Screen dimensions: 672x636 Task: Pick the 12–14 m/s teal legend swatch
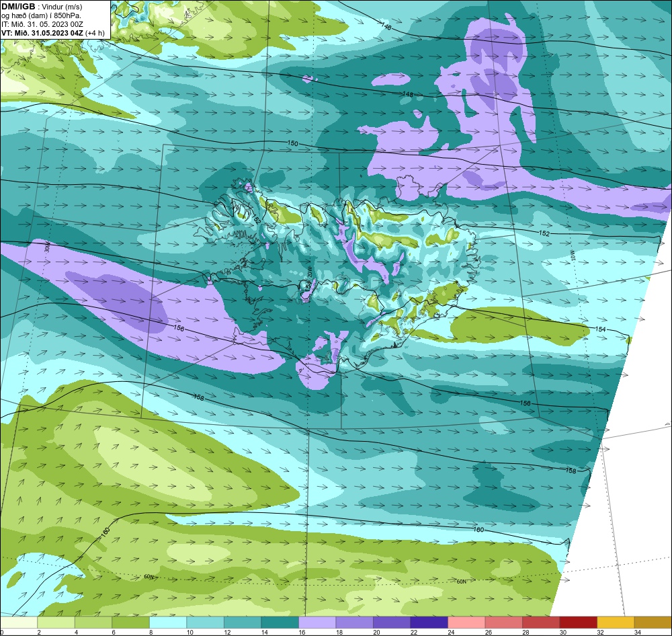point(243,623)
